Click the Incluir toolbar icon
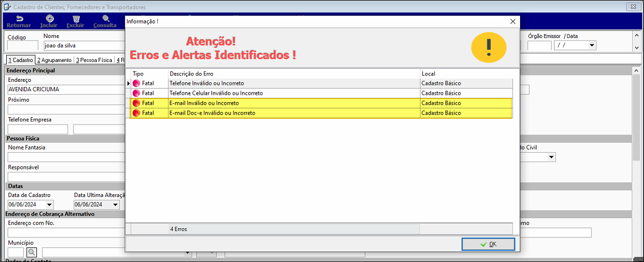 tap(49, 19)
